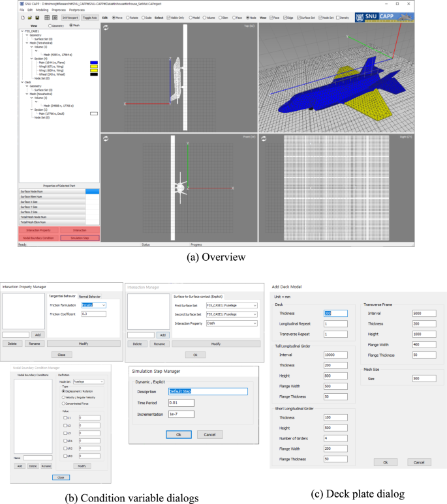Screen dimensions: 447x504
Task: Open the Preprocess menu
Action: [59, 10]
